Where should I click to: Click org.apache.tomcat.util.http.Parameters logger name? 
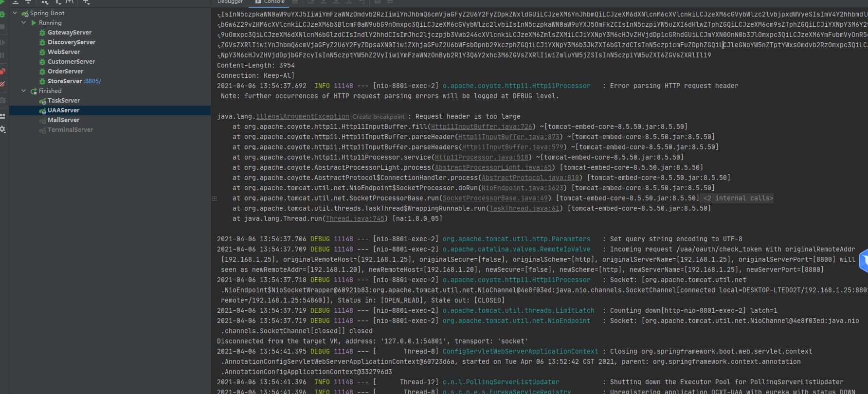(x=517, y=239)
